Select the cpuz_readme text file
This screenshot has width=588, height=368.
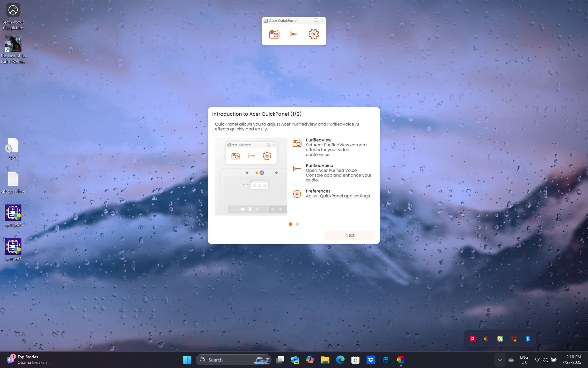(x=13, y=182)
